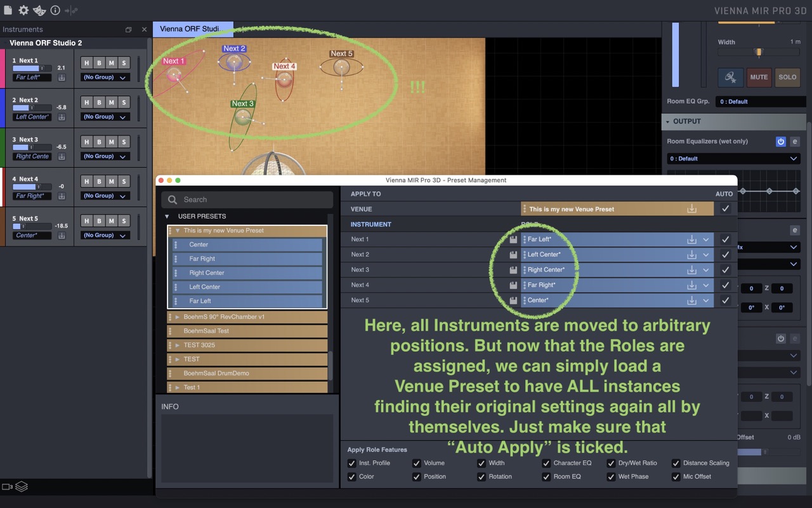Expand the 'BoehmS 90° RevChamber v1' preset
The height and width of the screenshot is (508, 812).
pyautogui.click(x=178, y=317)
